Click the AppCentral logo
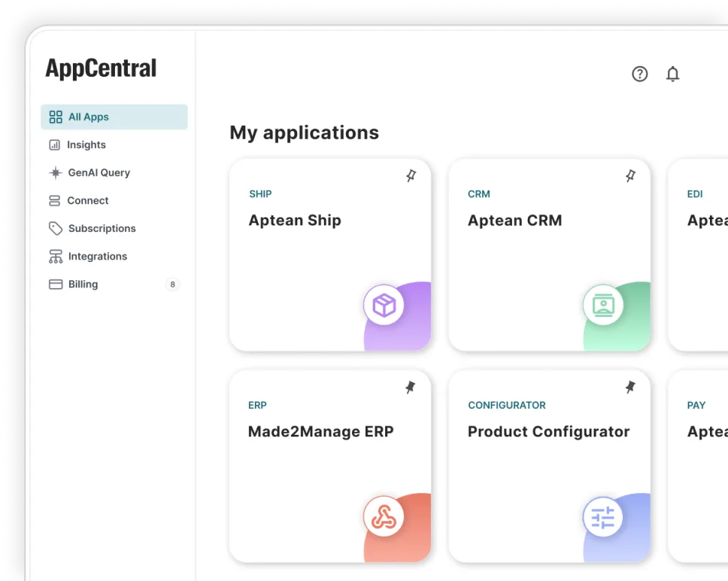The image size is (728, 581). tap(101, 68)
